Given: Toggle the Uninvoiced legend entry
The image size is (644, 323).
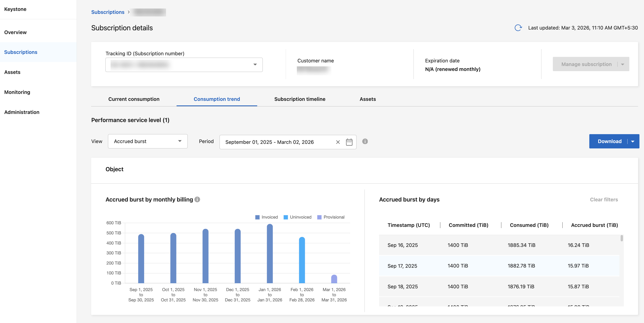Looking at the screenshot, I should (297, 217).
